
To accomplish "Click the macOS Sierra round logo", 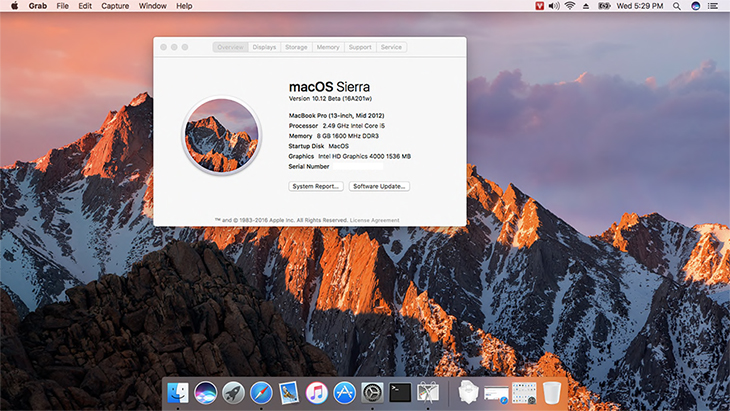I will point(221,135).
